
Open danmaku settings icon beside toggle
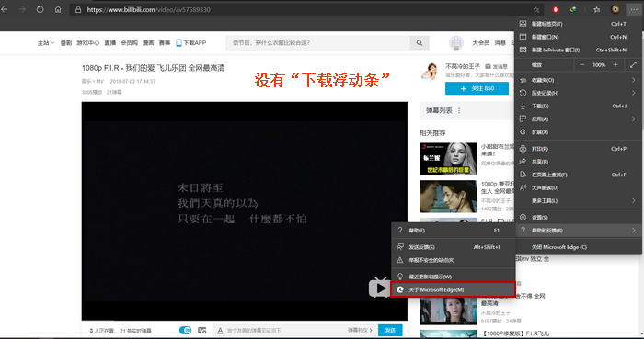[201, 330]
